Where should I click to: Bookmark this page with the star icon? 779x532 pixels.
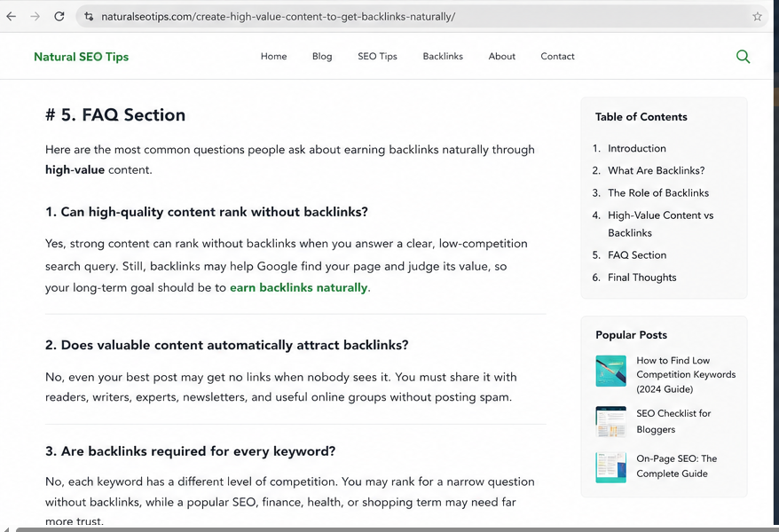[757, 16]
